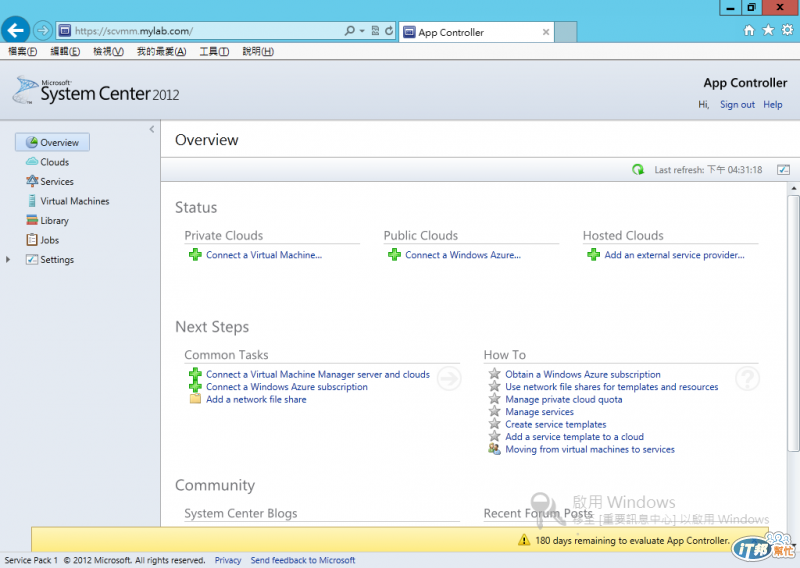The width and height of the screenshot is (800, 568).
Task: Click the faded question mark icon in How To
Action: tap(747, 379)
